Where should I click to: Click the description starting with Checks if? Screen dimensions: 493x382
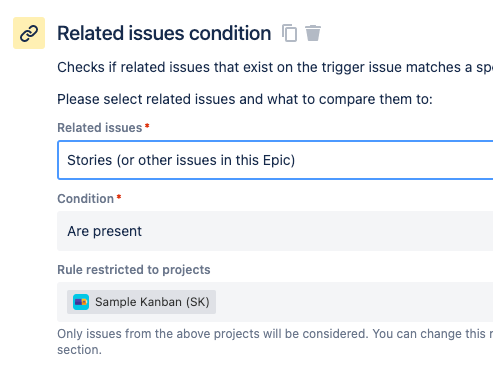click(275, 67)
